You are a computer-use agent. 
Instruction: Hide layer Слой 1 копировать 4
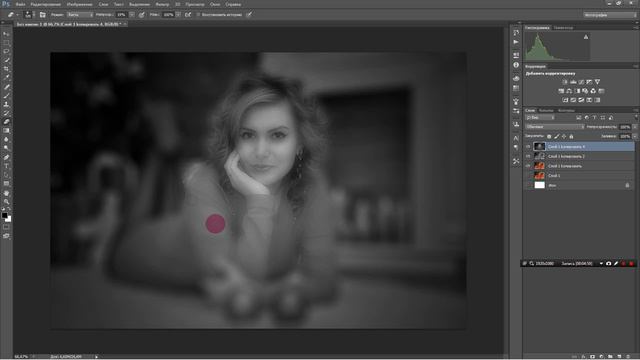coord(528,147)
